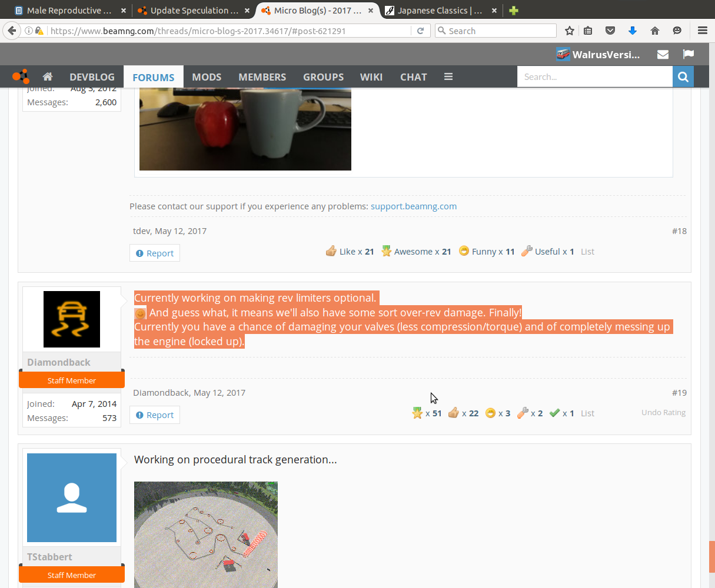Image resolution: width=715 pixels, height=588 pixels.
Task: Open TStabbert's default avatar
Action: (x=72, y=497)
